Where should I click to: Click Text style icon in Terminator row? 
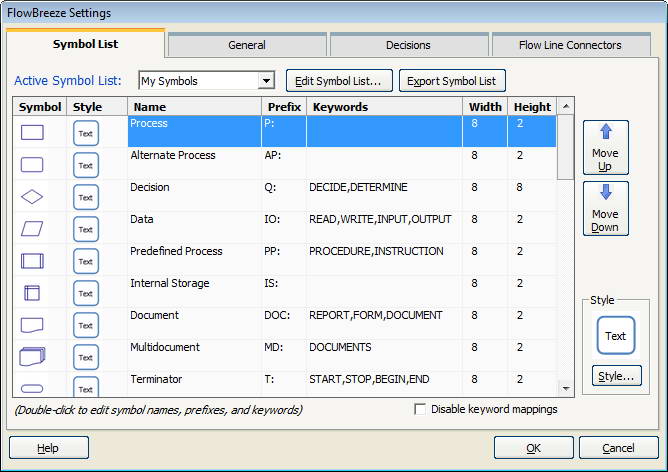(x=86, y=386)
